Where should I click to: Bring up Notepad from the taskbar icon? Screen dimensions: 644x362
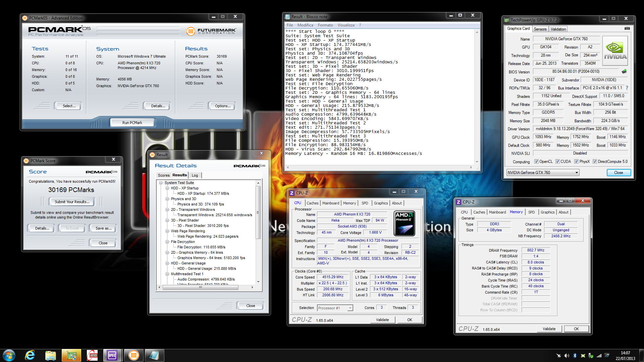tap(154, 355)
